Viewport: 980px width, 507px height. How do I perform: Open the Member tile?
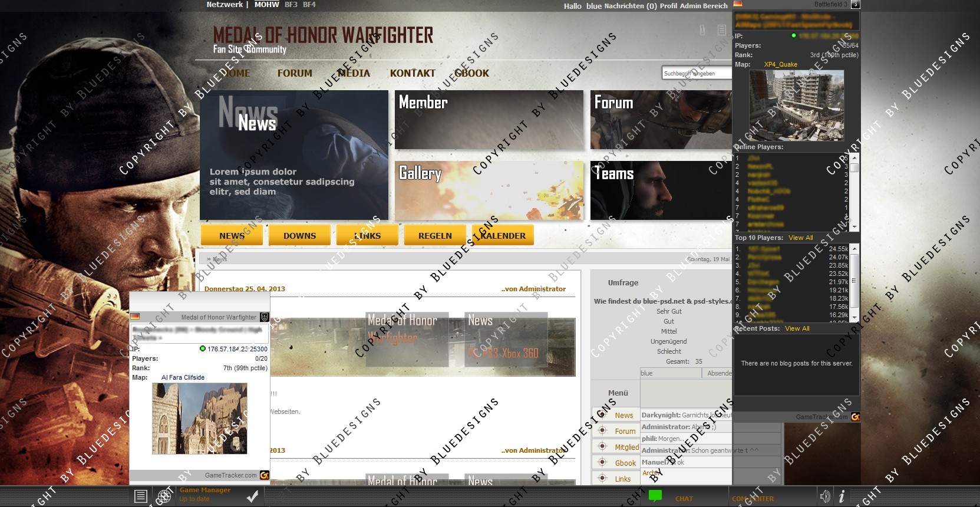pyautogui.click(x=489, y=120)
